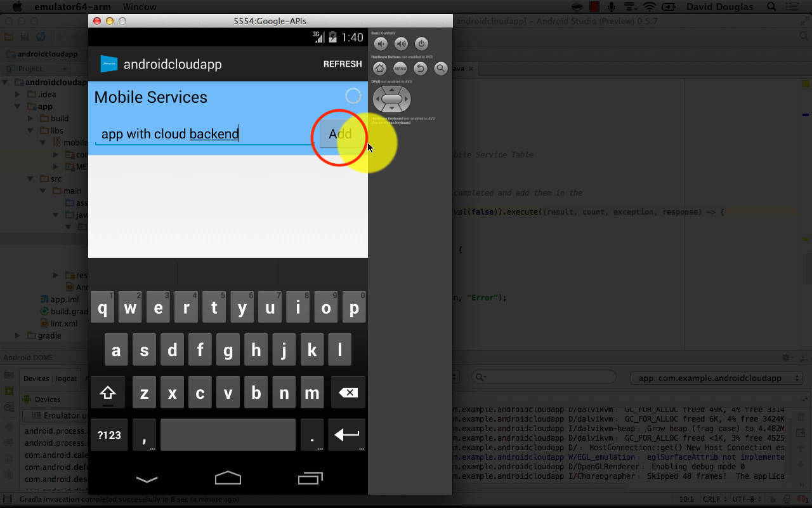Click the emulator volume up button
Screen dimensions: 812x508
coord(401,44)
